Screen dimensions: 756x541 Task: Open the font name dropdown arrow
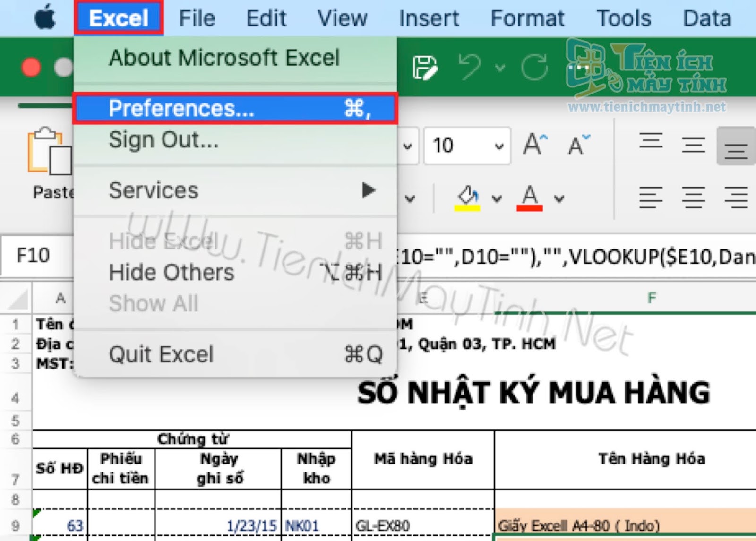coord(407,146)
